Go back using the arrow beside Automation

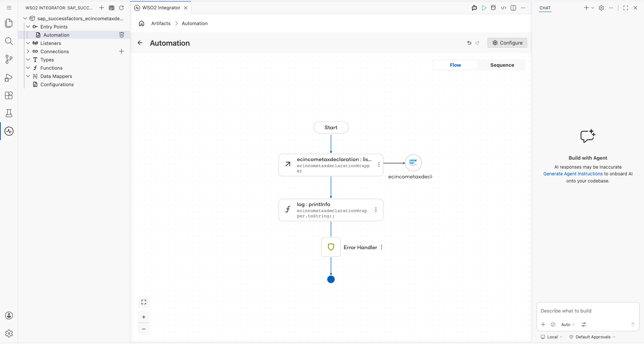[140, 43]
